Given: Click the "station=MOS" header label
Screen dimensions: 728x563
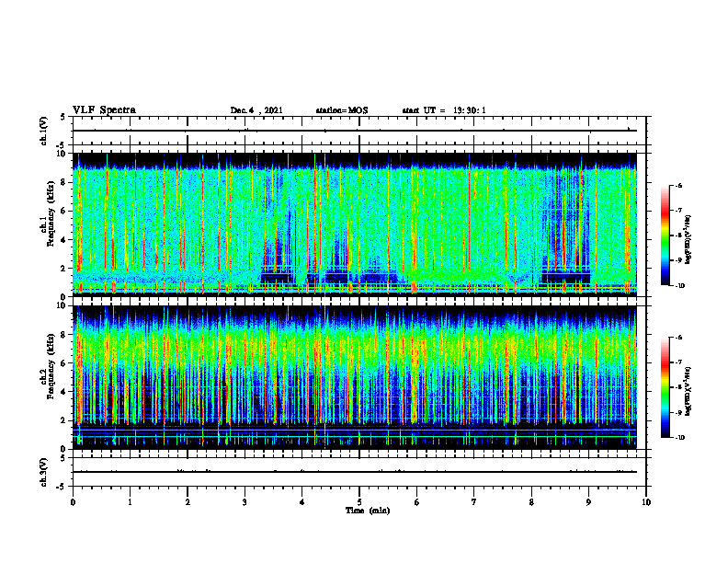Looking at the screenshot, I should coord(342,110).
